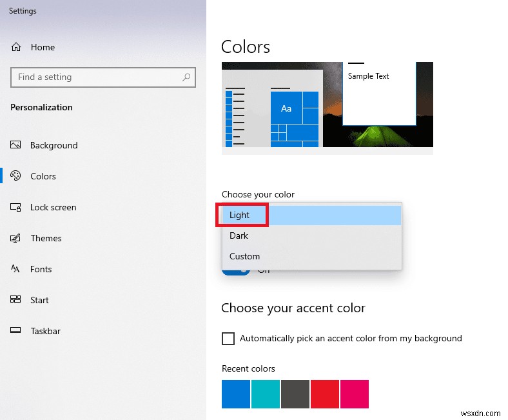Focus the Find a setting box
This screenshot has width=508, height=420.
(x=103, y=77)
